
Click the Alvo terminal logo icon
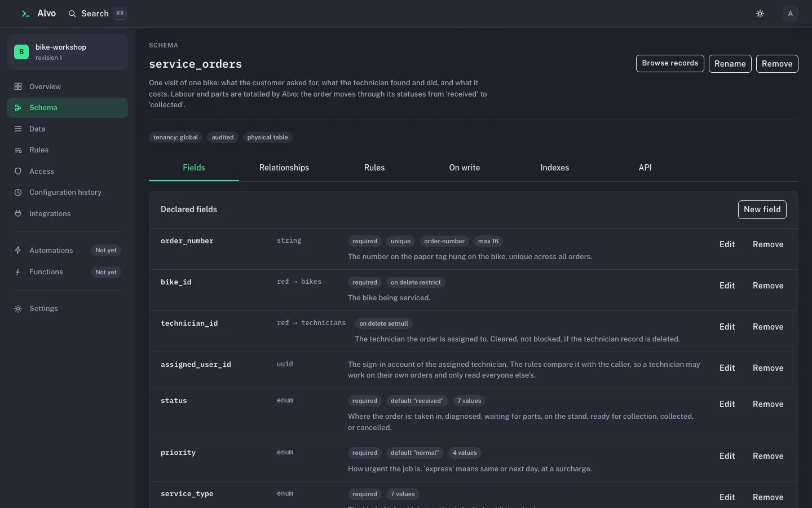click(25, 14)
